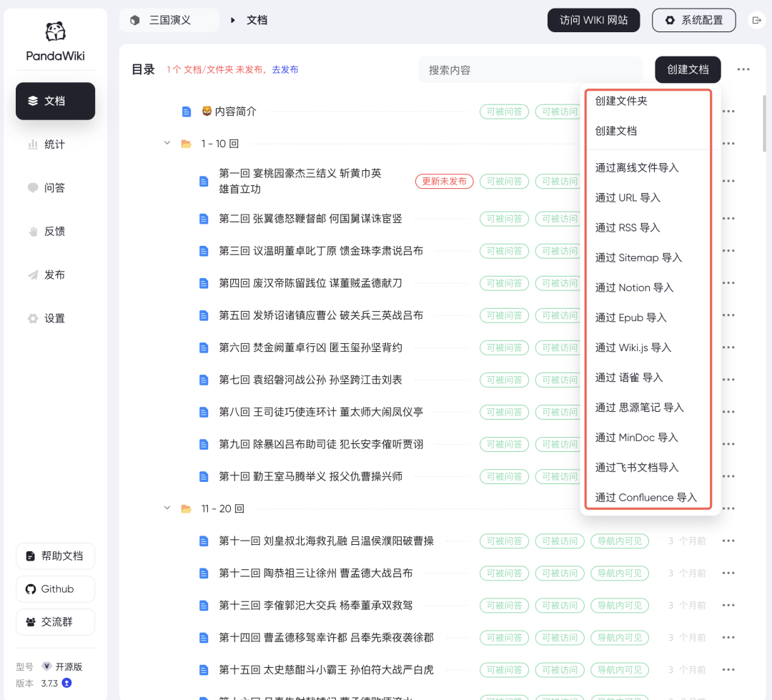Click the document icon beside 内容简介

187,112
